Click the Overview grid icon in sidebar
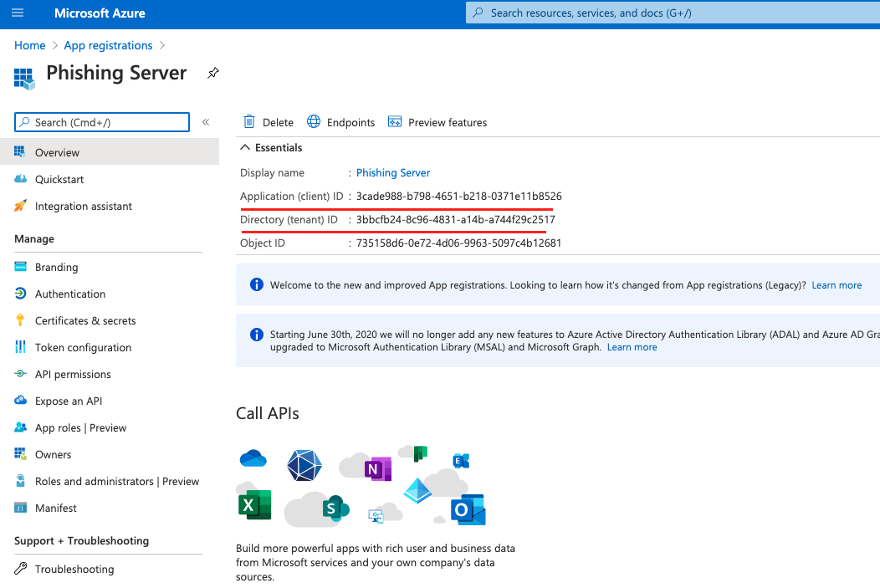 pyautogui.click(x=20, y=151)
